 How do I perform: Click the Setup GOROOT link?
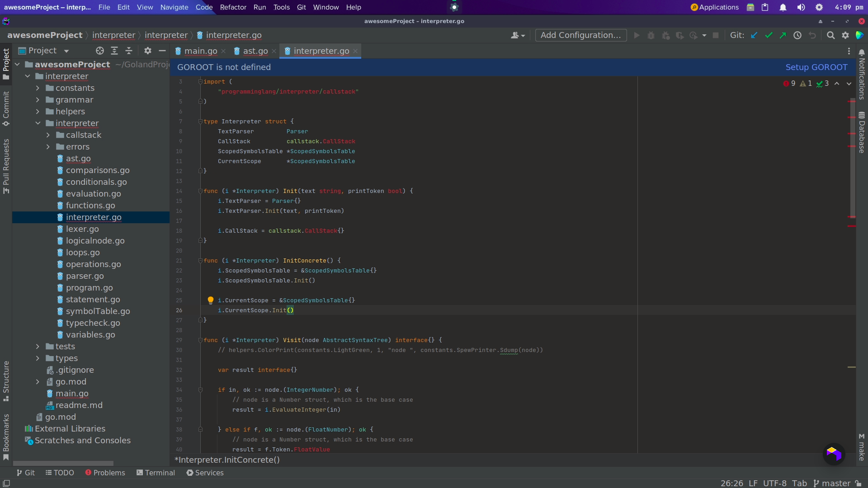click(816, 67)
